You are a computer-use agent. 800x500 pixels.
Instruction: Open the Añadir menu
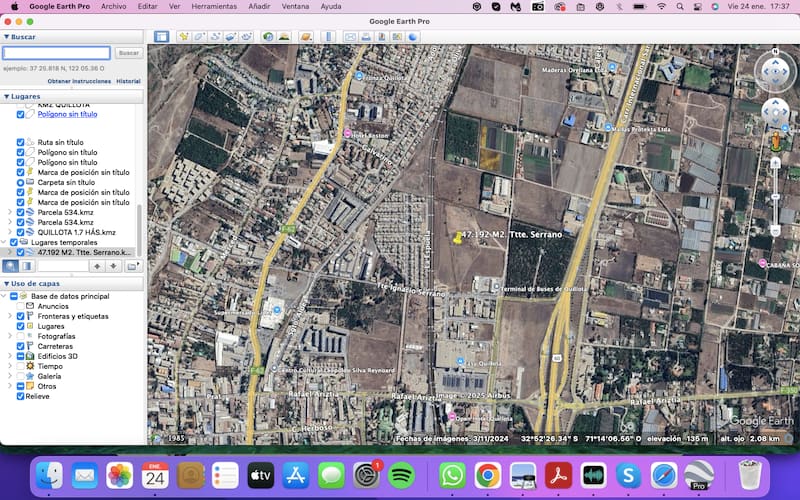pyautogui.click(x=259, y=7)
